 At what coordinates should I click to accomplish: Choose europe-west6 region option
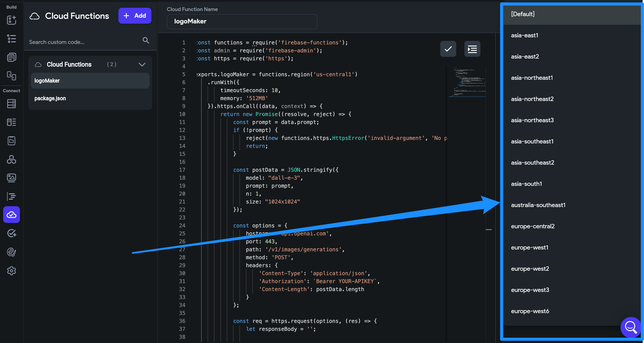[572, 311]
